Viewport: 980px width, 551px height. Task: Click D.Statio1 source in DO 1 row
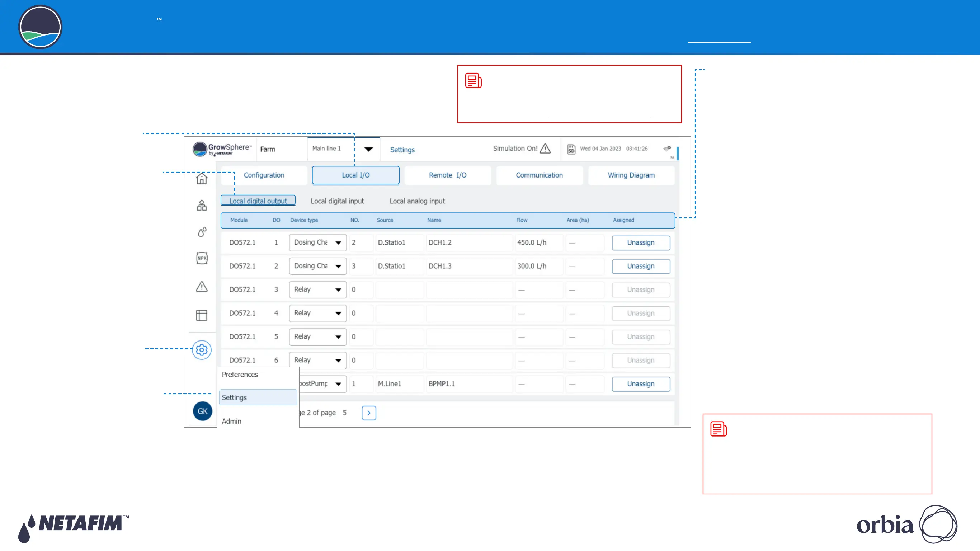tap(400, 242)
